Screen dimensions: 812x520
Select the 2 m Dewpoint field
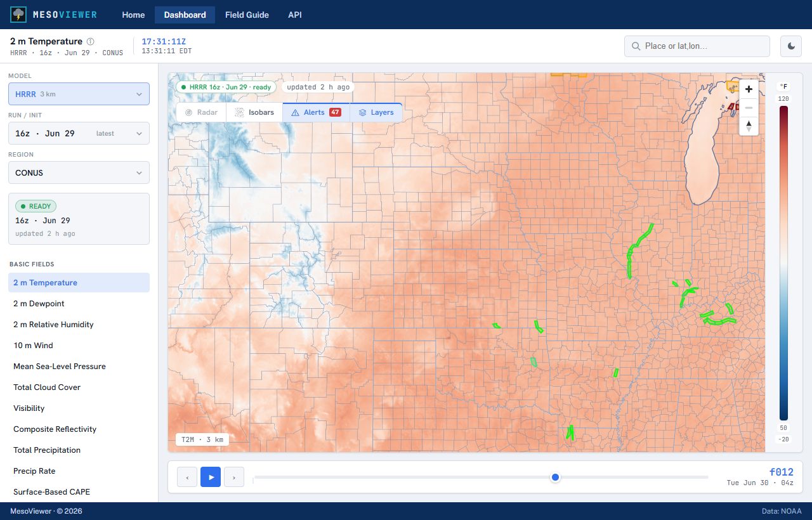pyautogui.click(x=79, y=304)
